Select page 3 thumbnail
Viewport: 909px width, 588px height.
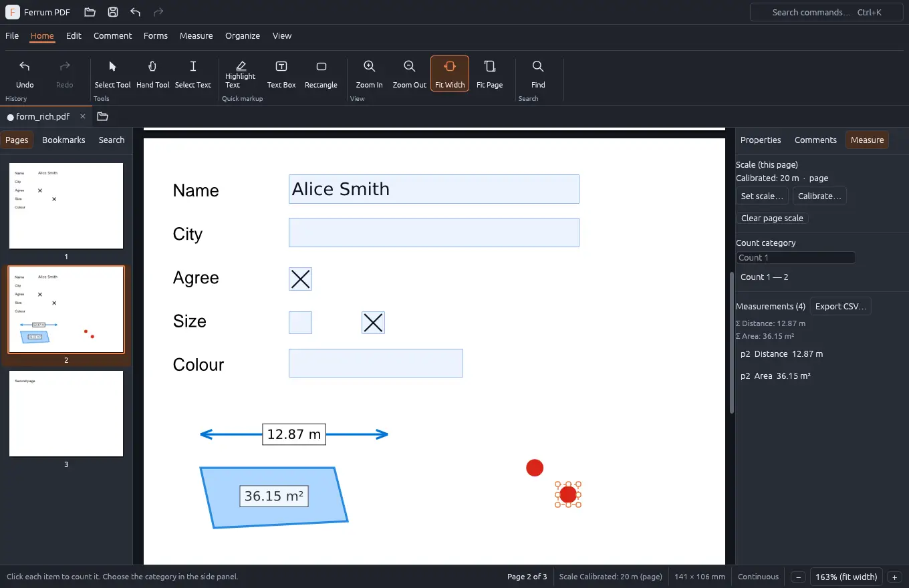tap(66, 414)
